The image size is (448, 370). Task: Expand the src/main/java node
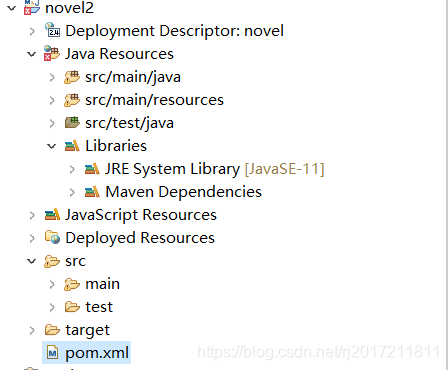point(52,77)
